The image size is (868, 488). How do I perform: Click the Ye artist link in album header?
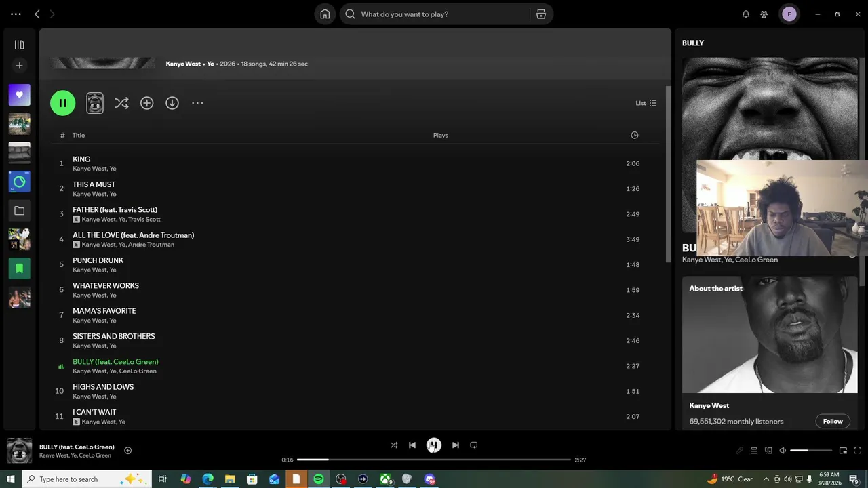[x=210, y=64]
